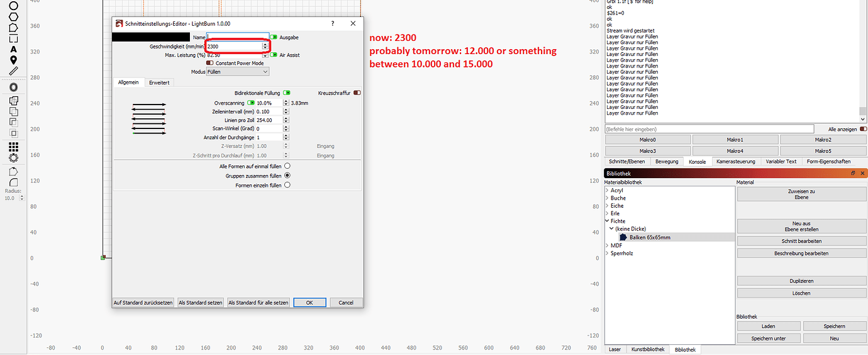The width and height of the screenshot is (868, 355).
Task: Collapse the (keine Dicke) node
Action: [x=612, y=228]
